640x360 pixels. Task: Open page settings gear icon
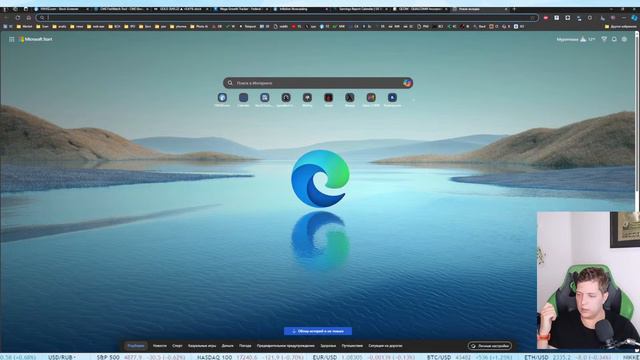pos(624,39)
